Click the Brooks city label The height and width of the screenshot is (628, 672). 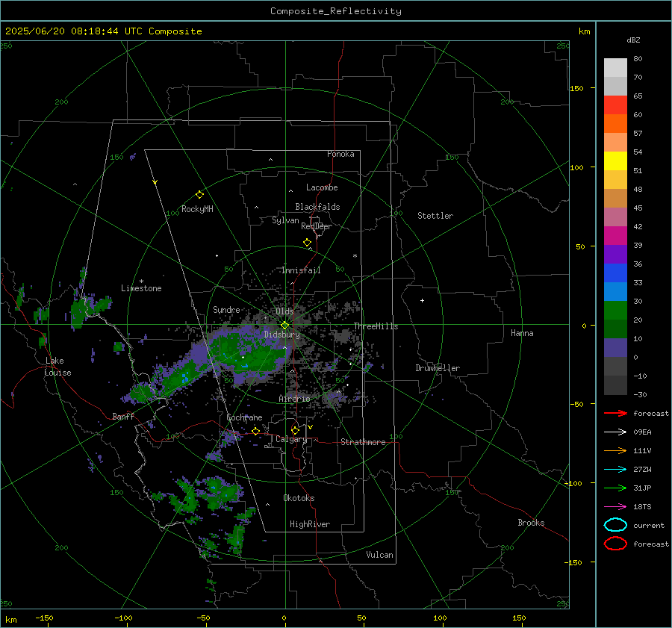(531, 523)
